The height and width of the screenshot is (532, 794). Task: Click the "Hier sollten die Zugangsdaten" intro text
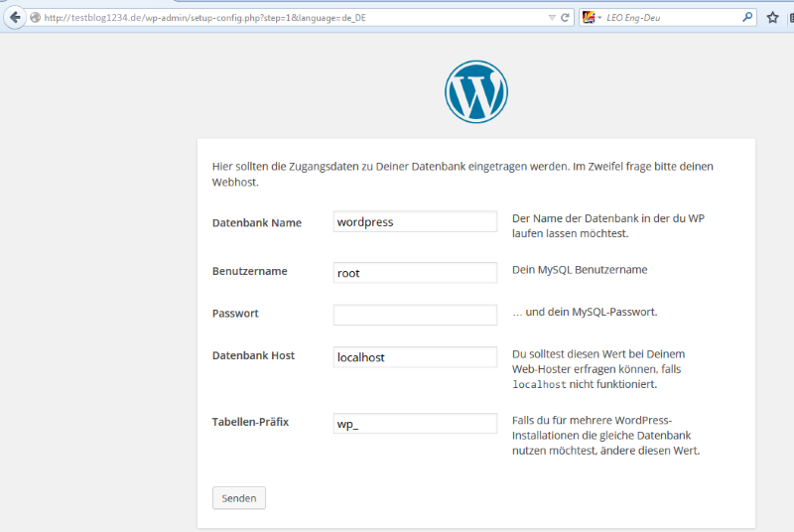click(463, 174)
